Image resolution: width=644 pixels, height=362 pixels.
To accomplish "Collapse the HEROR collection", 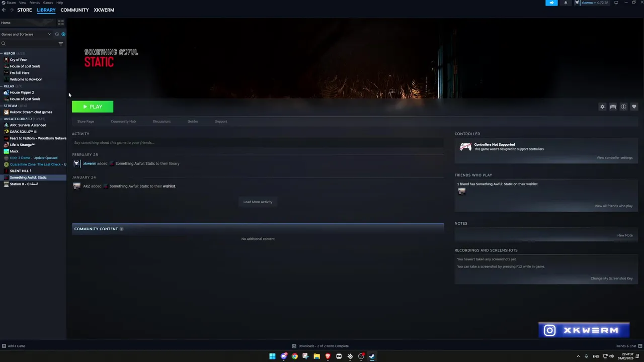I will [x=2, y=53].
